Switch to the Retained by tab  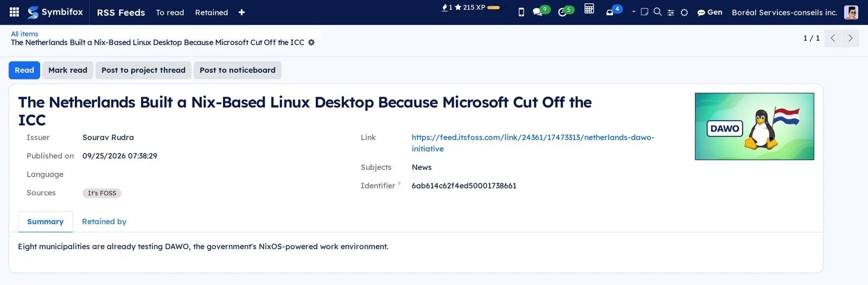[x=104, y=221]
